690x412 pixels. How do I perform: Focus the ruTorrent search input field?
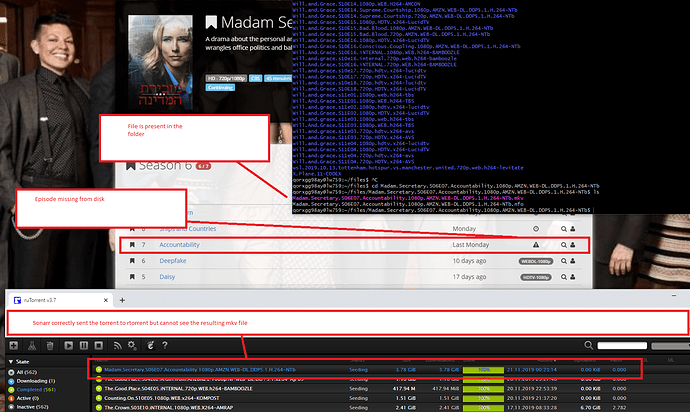point(622,346)
